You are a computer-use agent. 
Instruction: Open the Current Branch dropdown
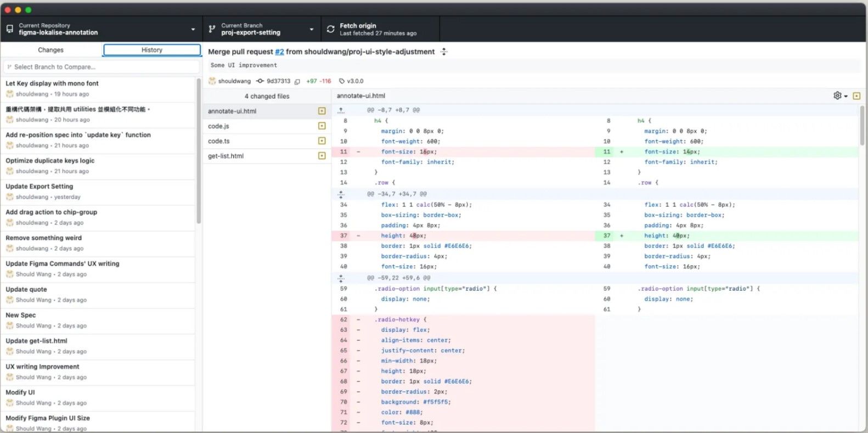pos(262,29)
